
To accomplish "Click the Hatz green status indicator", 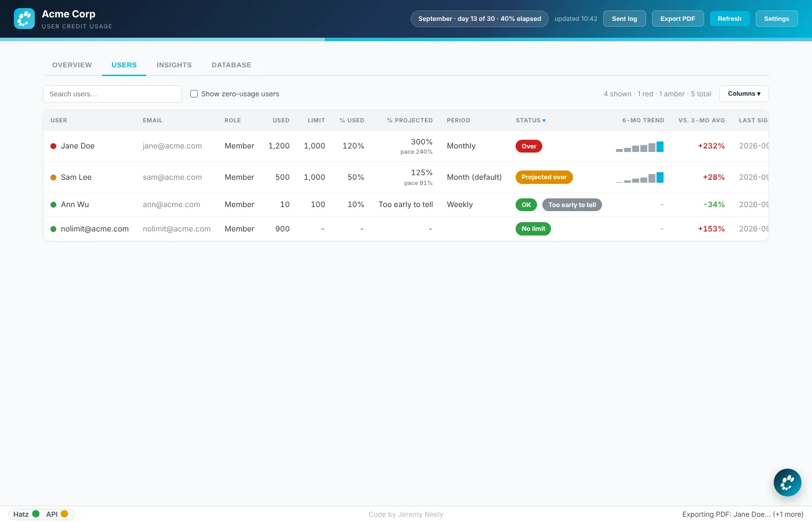I will pos(36,514).
